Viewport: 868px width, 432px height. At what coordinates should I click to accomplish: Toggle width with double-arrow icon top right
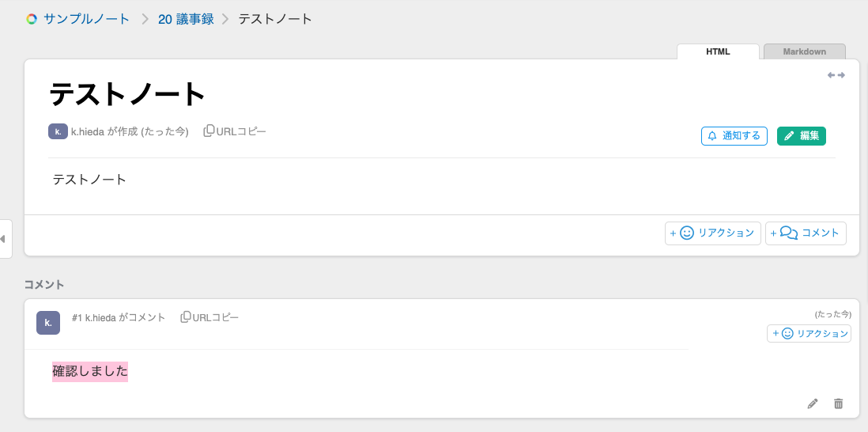[x=836, y=75]
